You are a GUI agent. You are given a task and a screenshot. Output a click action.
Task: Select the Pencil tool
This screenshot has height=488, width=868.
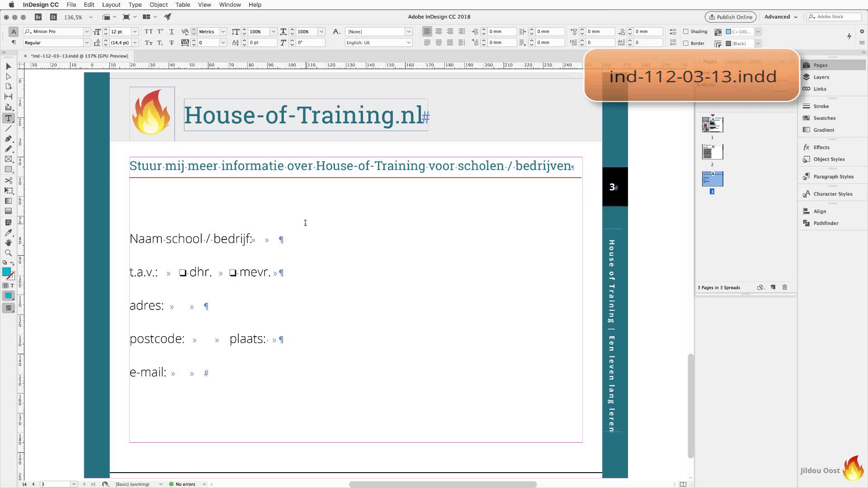pos(8,149)
